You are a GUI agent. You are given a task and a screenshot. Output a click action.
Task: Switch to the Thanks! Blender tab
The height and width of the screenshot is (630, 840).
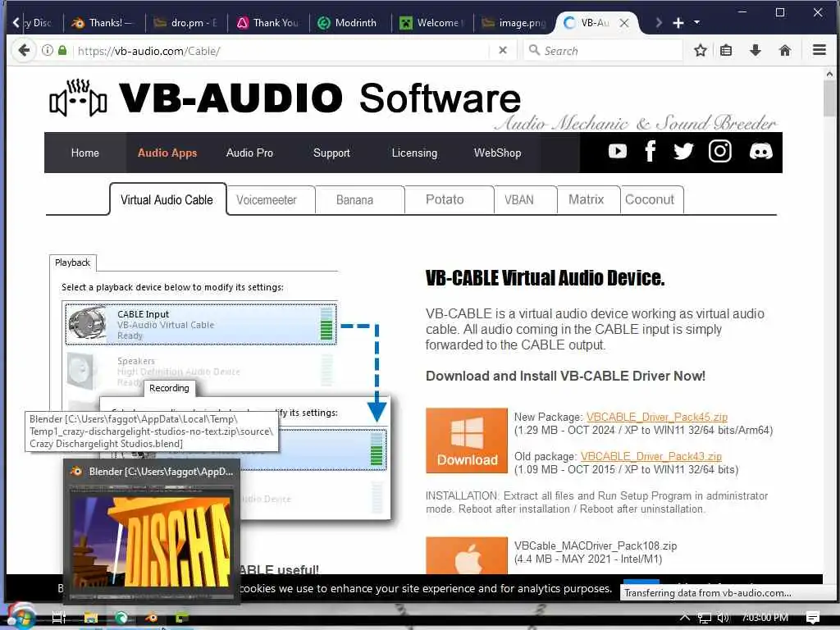pos(103,23)
